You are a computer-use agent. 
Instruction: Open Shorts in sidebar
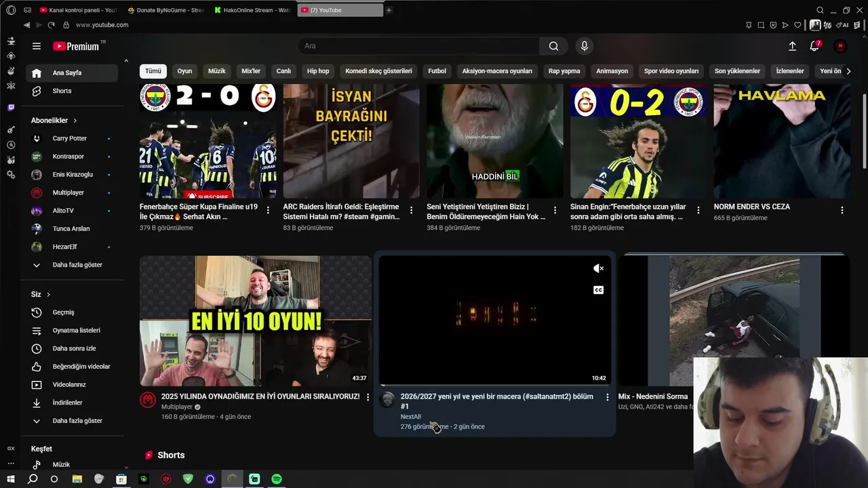point(73,91)
